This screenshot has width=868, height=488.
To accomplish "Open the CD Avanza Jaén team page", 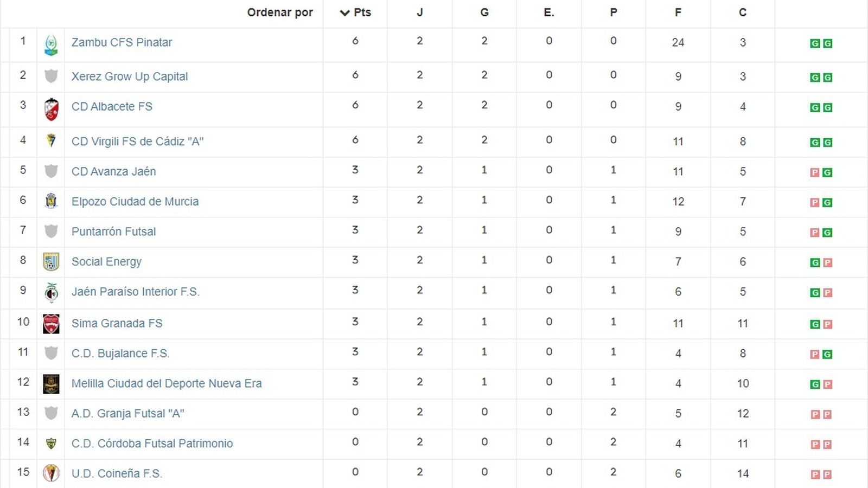I will (x=113, y=171).
